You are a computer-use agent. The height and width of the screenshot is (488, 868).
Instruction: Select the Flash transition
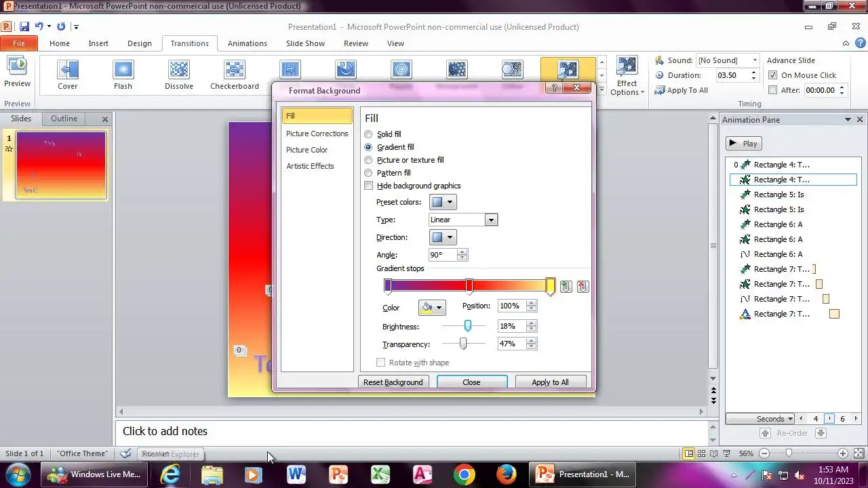[x=123, y=75]
